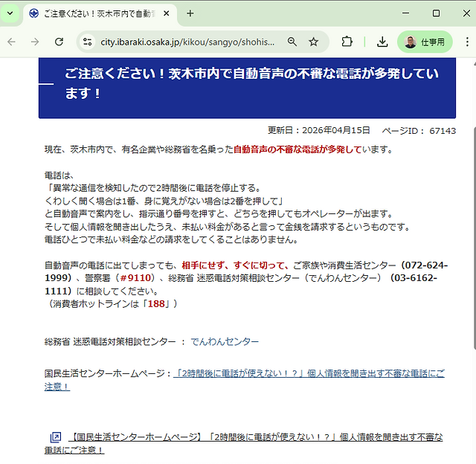Select the ご注意ください browser tab
Viewport: 476px width, 464px height.
point(100,13)
